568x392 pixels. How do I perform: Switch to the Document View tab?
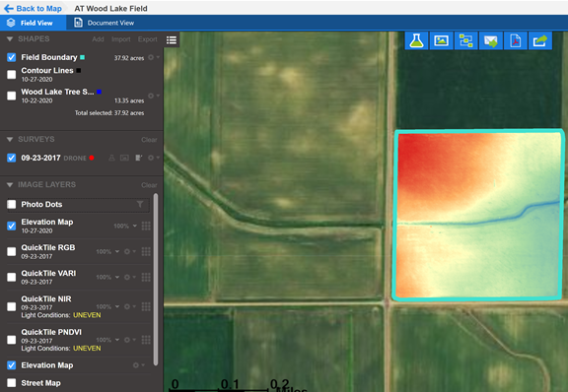pos(105,23)
